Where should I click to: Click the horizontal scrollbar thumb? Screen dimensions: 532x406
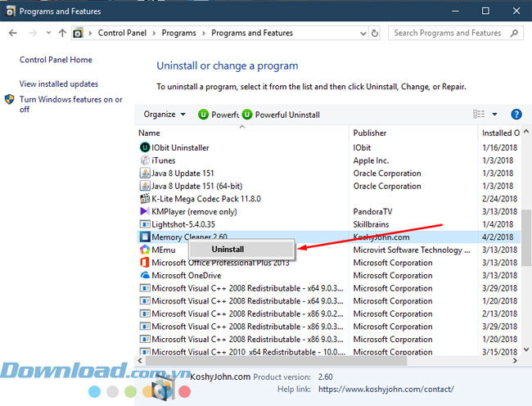tap(276, 360)
